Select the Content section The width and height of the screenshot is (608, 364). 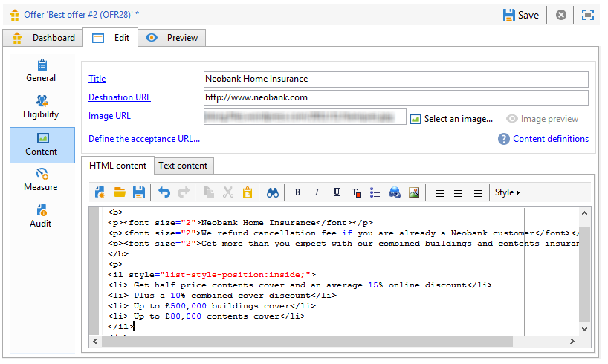(x=42, y=145)
